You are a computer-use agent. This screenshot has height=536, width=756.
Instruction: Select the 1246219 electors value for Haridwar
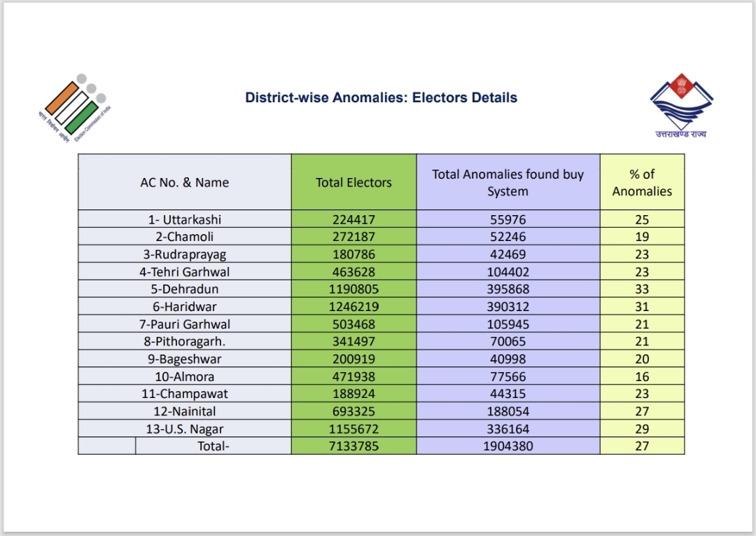coord(354,306)
